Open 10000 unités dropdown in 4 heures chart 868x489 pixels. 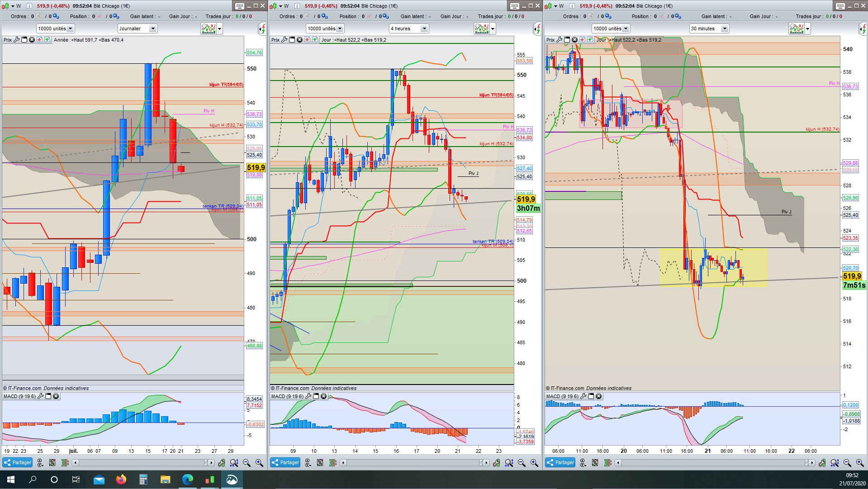325,28
